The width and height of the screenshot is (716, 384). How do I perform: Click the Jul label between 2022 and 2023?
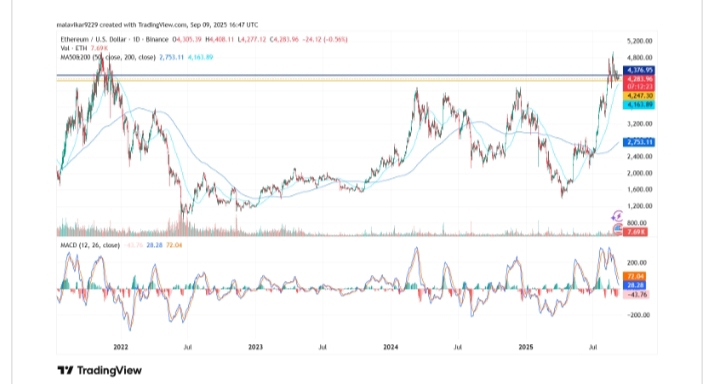(188, 347)
